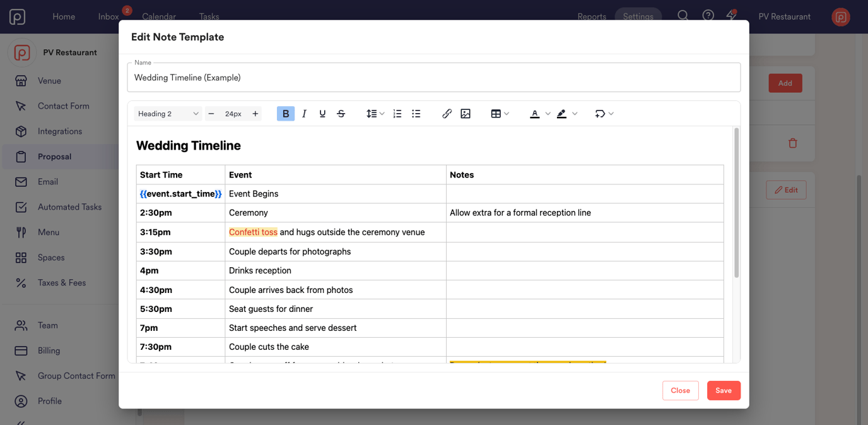Expand the line spacing dropdown
Screen dimensions: 868x425
(x=375, y=114)
